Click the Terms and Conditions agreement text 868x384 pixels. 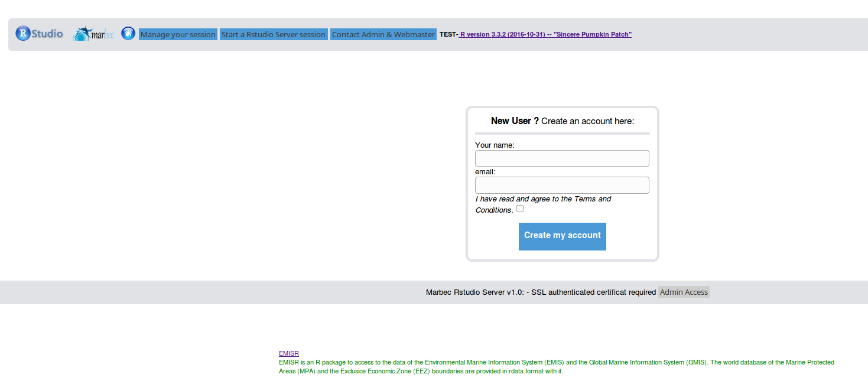(x=542, y=199)
